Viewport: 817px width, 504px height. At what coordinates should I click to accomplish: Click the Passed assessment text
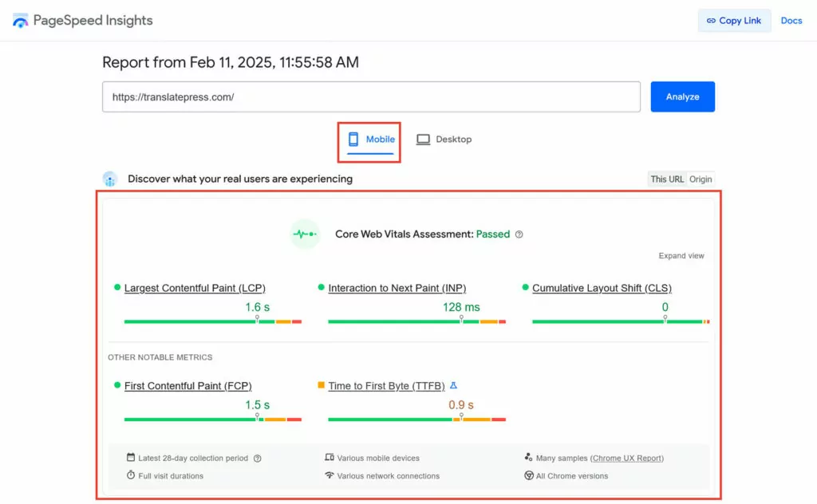point(493,234)
